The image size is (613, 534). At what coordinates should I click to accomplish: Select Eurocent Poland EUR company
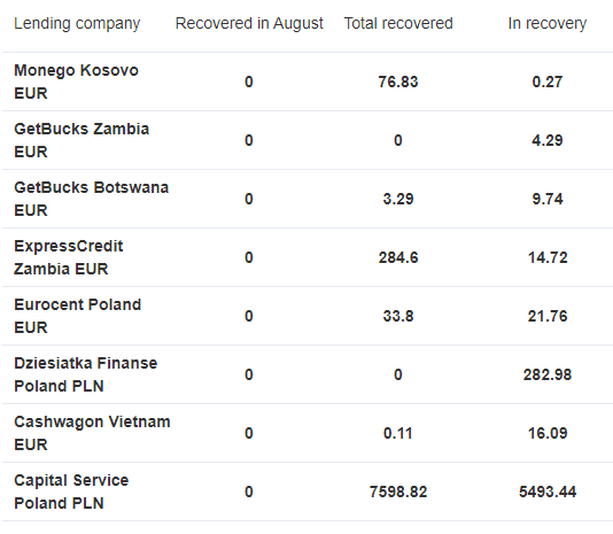pos(77,316)
